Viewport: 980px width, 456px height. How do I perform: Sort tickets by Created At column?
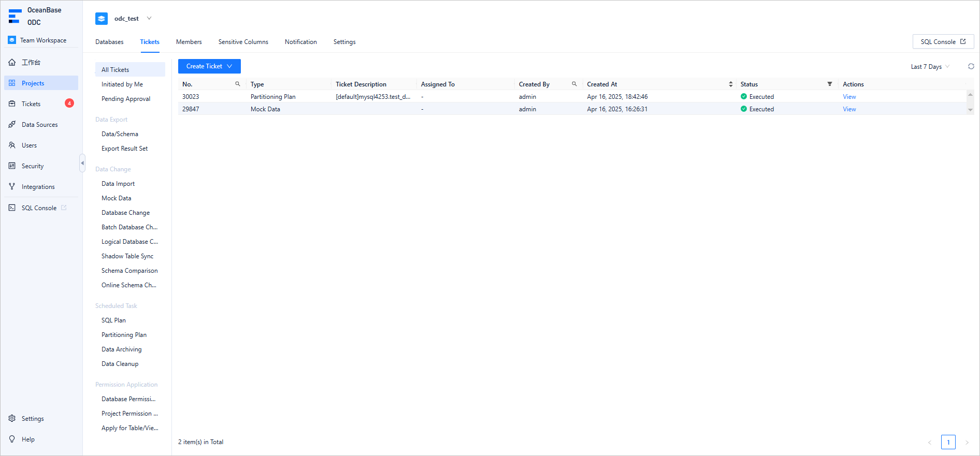(x=730, y=84)
